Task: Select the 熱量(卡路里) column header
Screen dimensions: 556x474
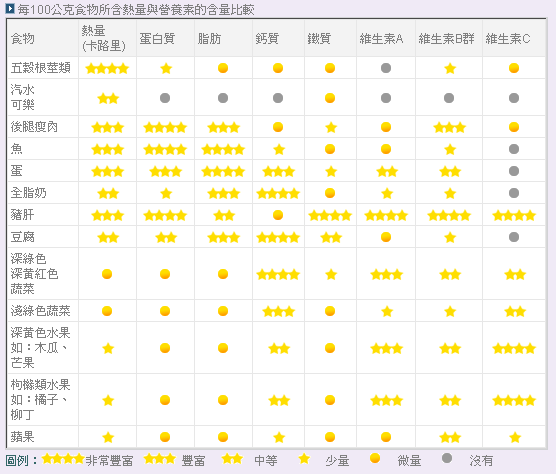Action: pos(104,38)
